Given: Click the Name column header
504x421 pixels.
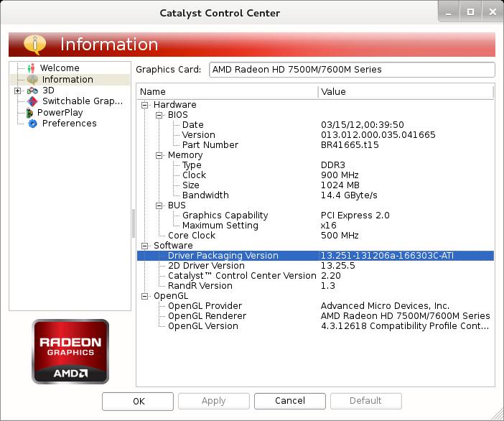Looking at the screenshot, I should point(227,92).
